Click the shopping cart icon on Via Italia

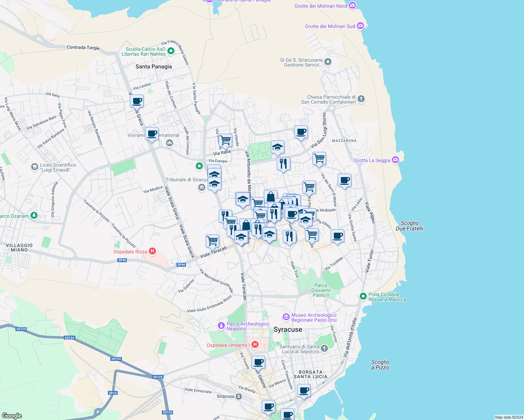pos(225,140)
